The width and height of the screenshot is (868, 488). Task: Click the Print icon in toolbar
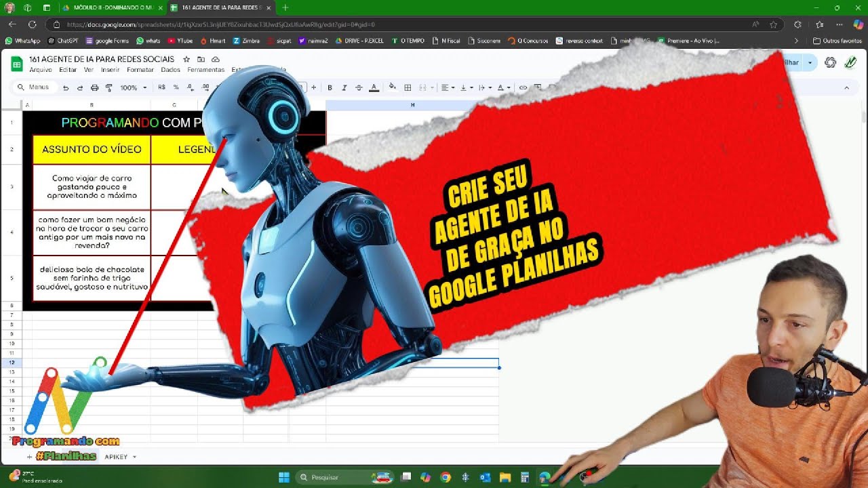pos(94,87)
